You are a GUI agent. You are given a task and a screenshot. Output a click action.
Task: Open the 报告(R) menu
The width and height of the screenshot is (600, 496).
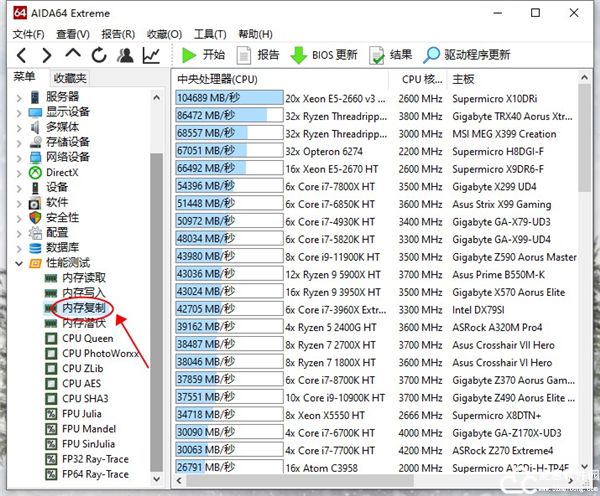[118, 34]
